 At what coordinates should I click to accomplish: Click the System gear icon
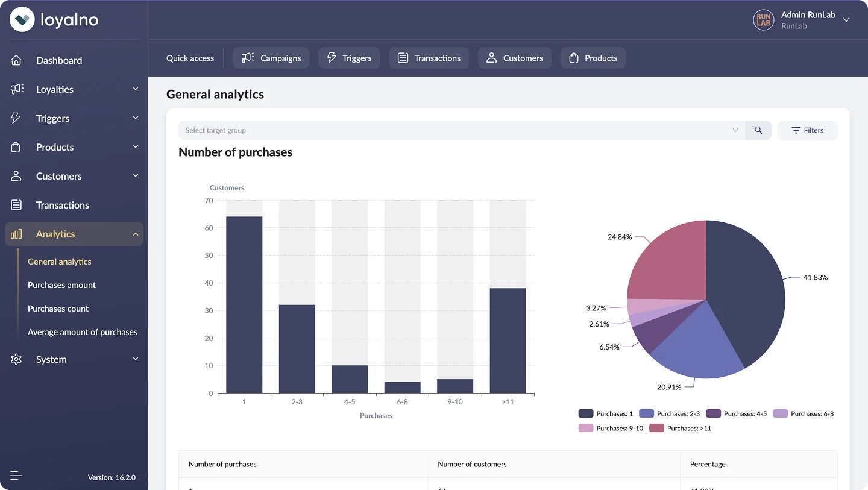16,359
